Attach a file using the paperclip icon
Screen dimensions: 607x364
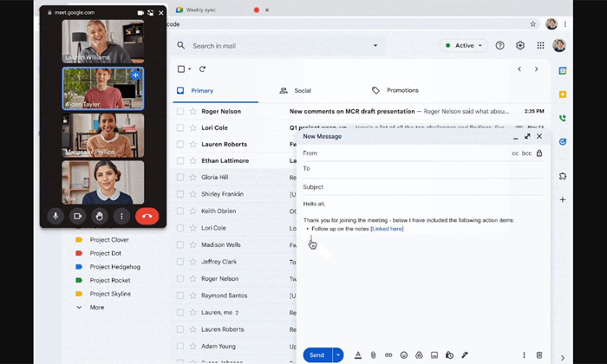pyautogui.click(x=373, y=355)
